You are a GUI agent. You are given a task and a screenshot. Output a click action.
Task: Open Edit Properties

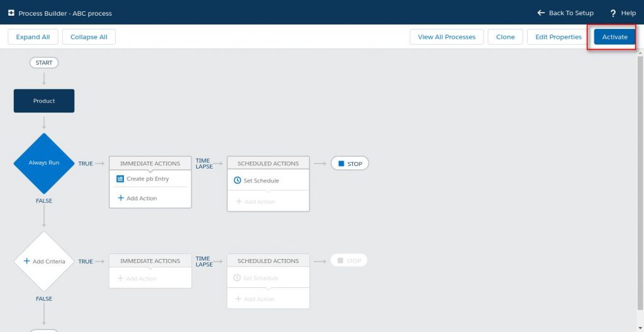(x=558, y=37)
